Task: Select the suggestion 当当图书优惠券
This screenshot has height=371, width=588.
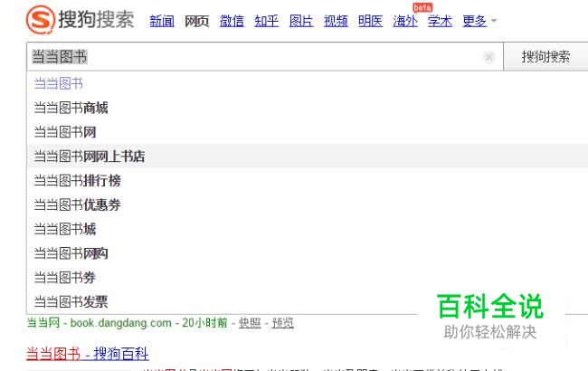Action: click(x=77, y=205)
